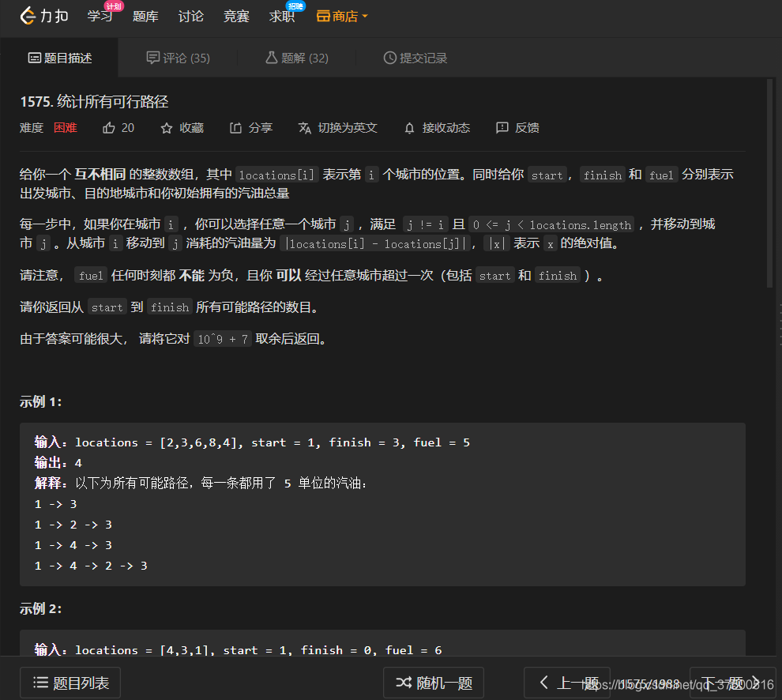782x700 pixels.
Task: Pick a random problem with 随机一题
Action: 434,683
